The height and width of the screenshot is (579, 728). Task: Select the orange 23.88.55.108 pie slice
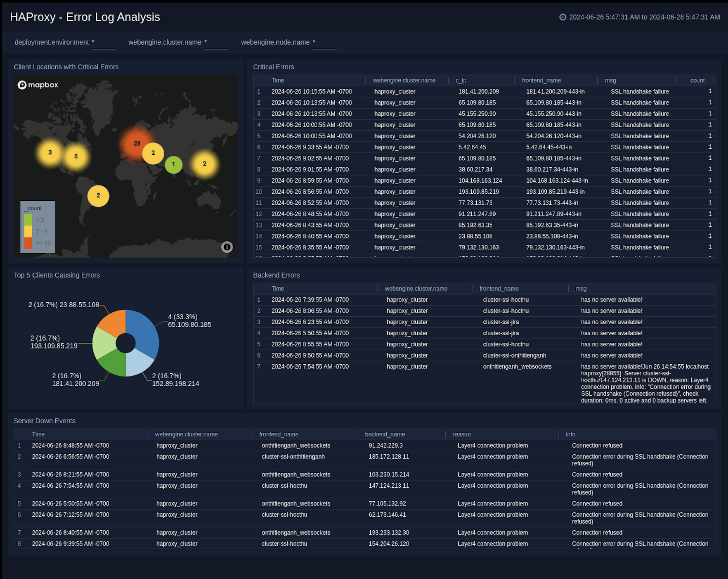click(x=114, y=323)
